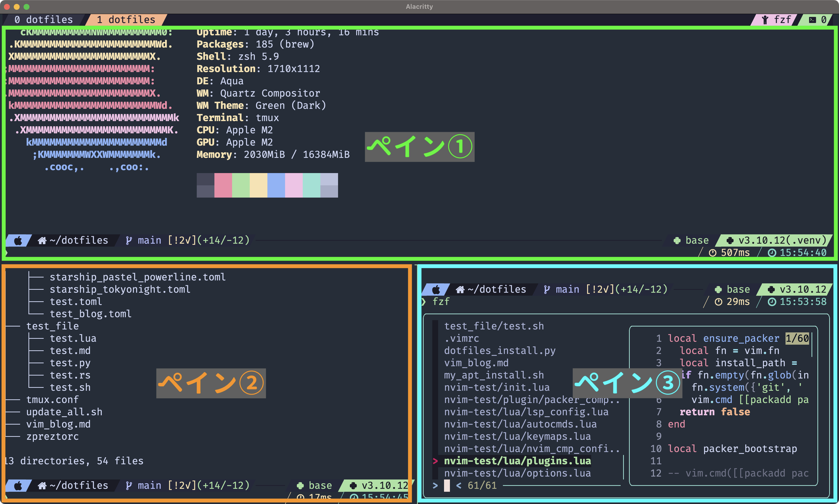Screen dimensions: 839x504
Task: Click return false in preview line 7
Action: (715, 412)
